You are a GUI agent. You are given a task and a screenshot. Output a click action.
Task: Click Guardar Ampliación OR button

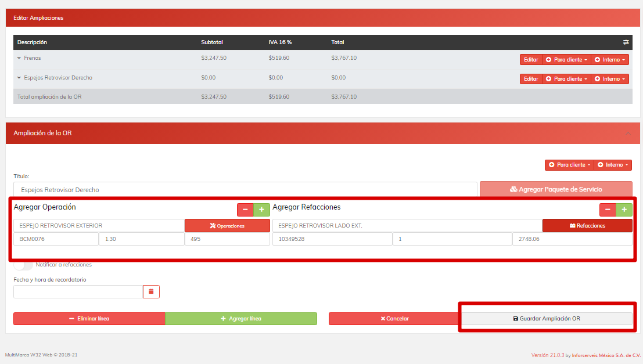coord(547,319)
